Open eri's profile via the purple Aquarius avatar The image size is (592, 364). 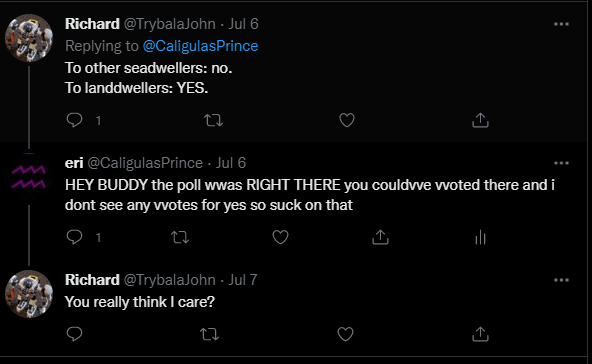tap(29, 177)
